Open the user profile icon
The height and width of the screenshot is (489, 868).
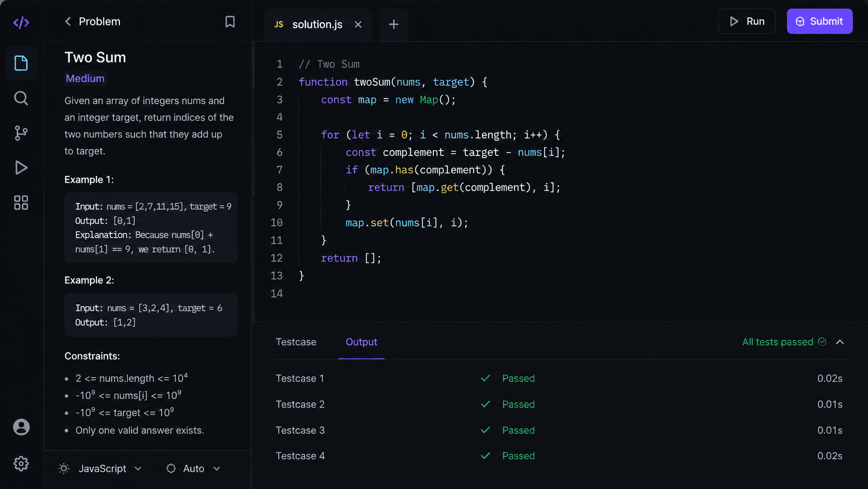[21, 427]
